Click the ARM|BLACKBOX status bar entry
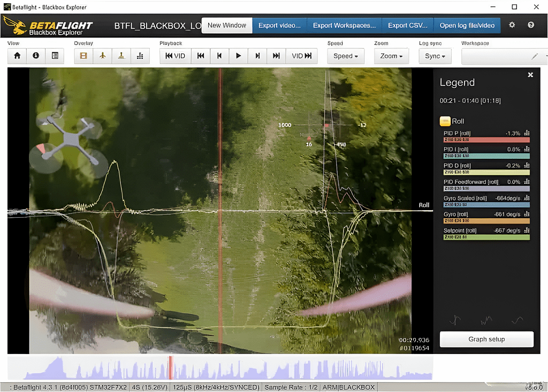Image resolution: width=548 pixels, height=392 pixels. (348, 387)
